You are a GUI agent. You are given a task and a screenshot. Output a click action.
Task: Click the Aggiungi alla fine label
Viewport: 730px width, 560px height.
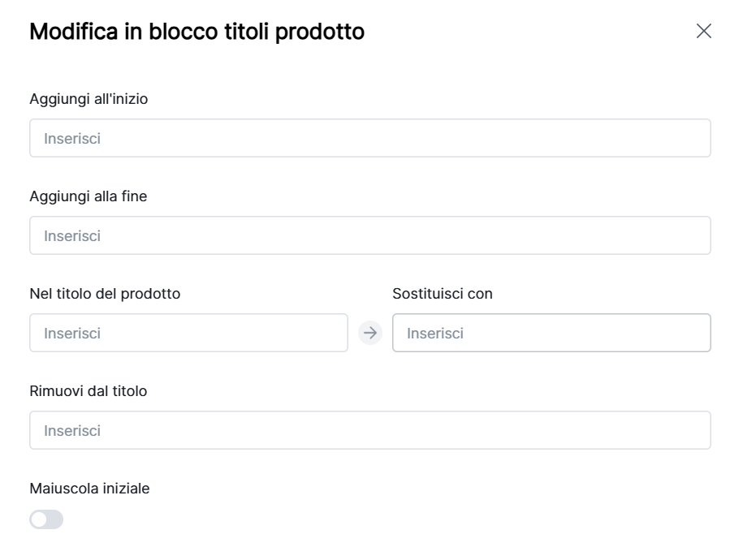(x=89, y=196)
